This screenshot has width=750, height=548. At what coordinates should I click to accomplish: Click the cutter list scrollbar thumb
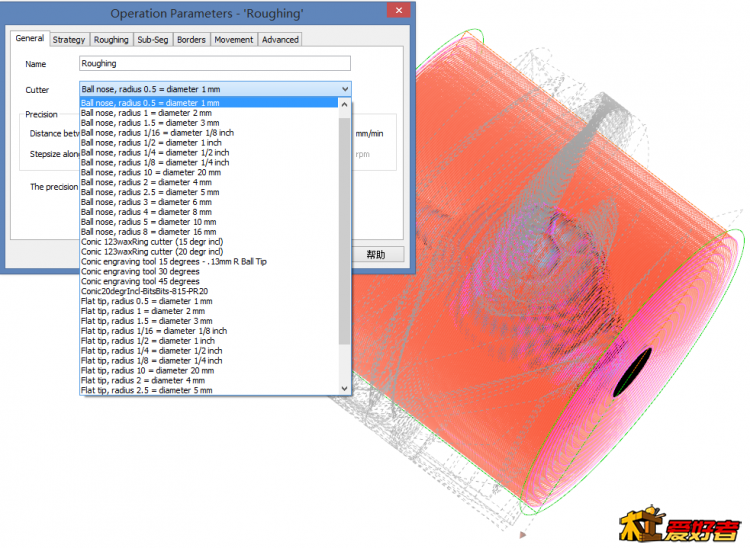pos(346,220)
